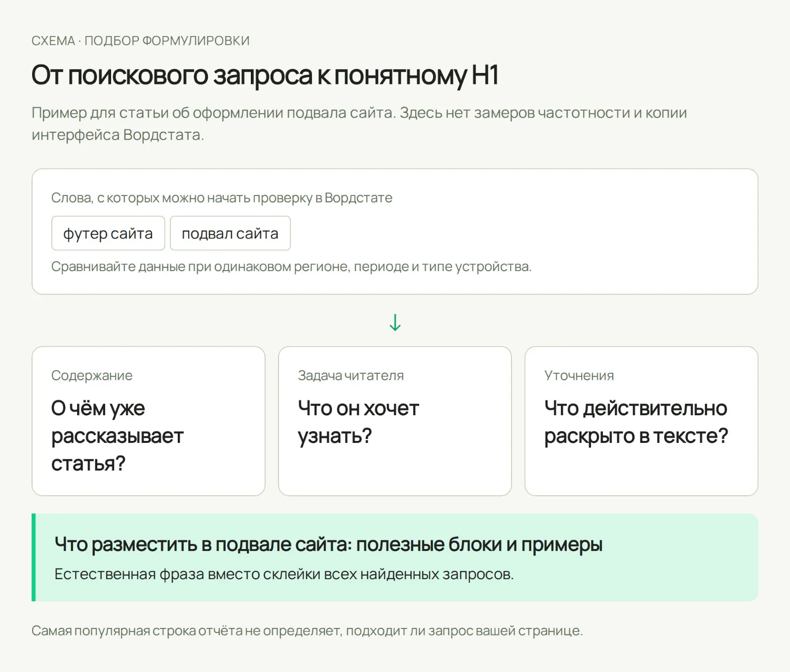Click the heading «От поискового запроса к понятному H1»
This screenshot has height=672, width=790.
coord(265,75)
